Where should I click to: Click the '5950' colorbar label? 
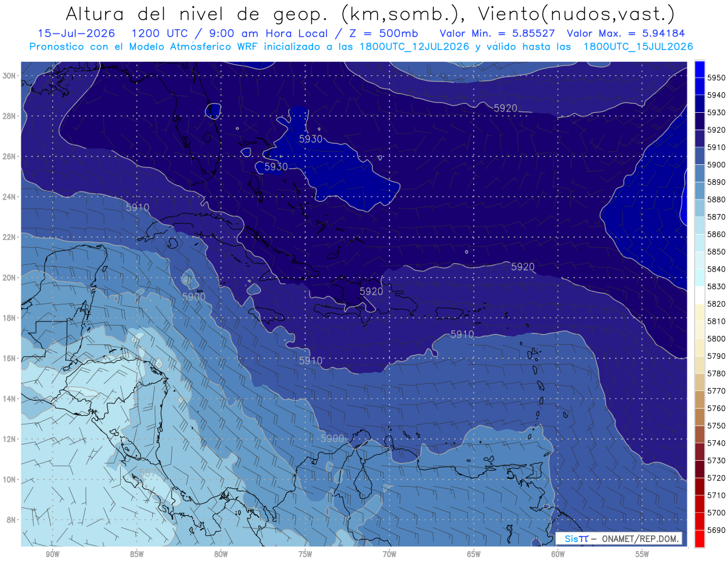coord(716,78)
